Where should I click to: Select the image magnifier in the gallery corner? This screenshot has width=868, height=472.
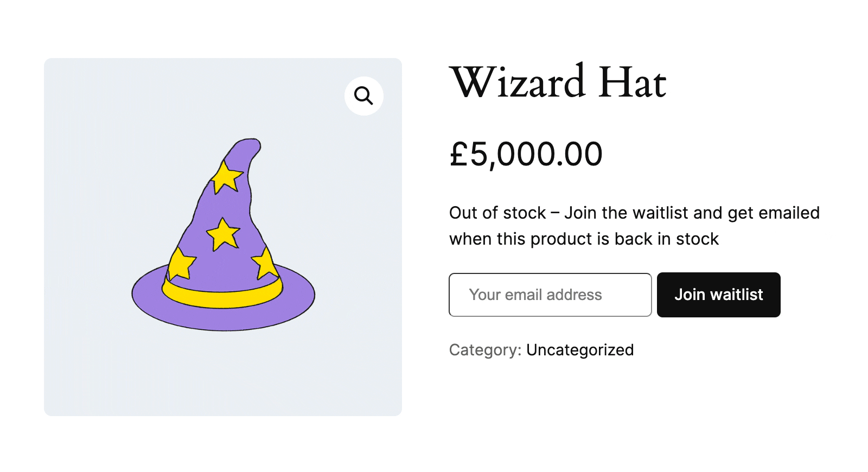363,95
